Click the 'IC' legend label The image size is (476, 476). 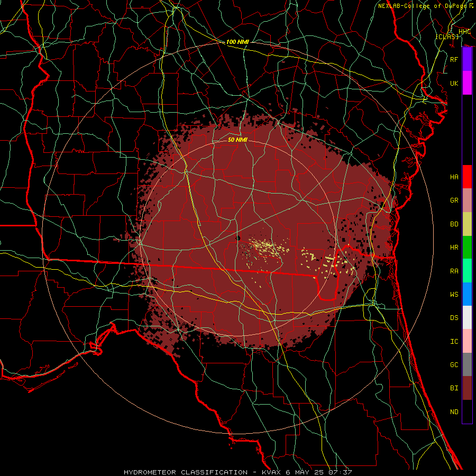point(454,342)
